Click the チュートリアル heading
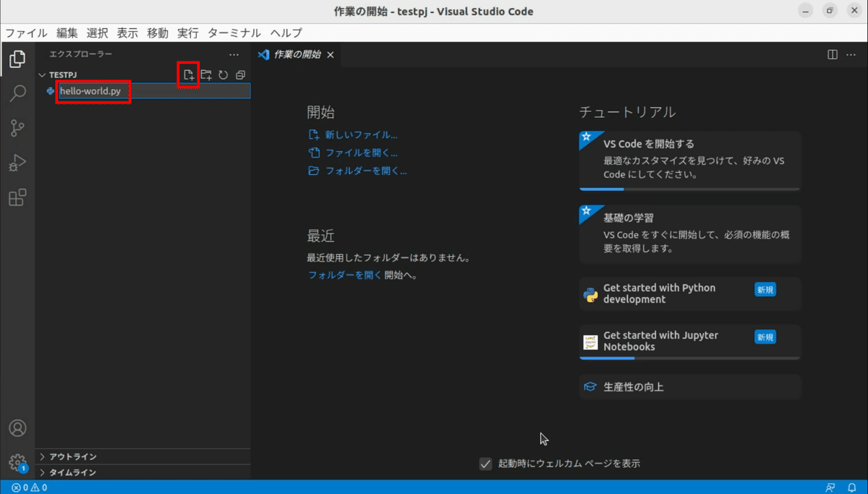 (x=627, y=112)
